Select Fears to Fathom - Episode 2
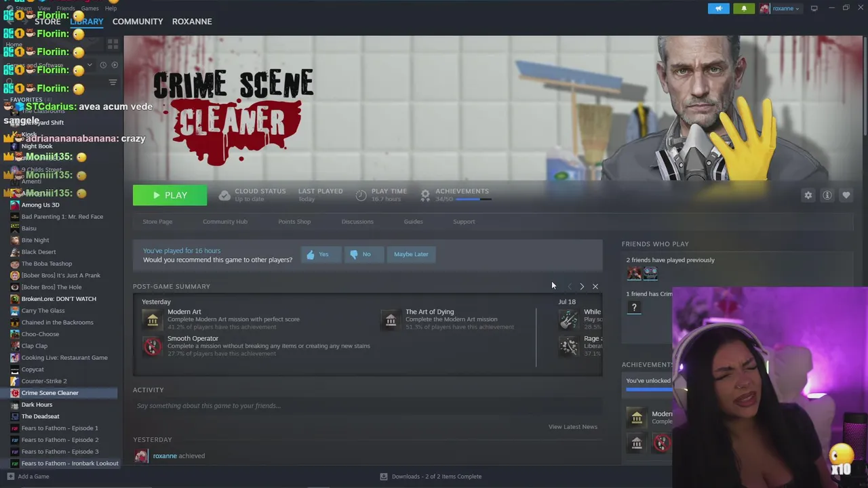 [x=61, y=440]
